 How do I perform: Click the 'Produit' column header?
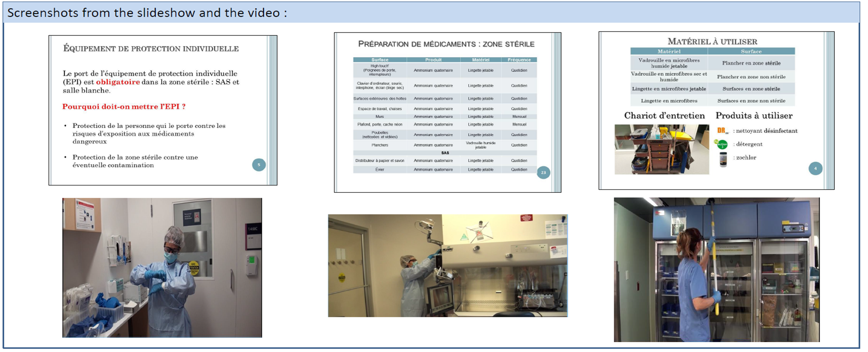point(433,59)
